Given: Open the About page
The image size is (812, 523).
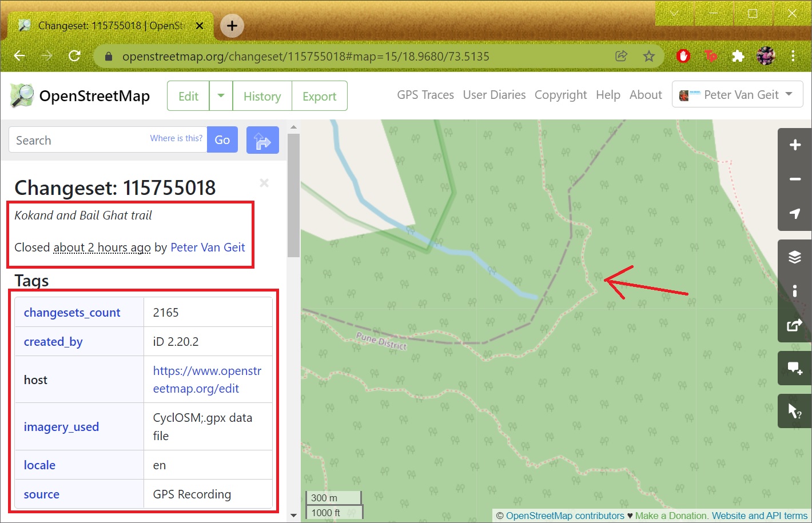Looking at the screenshot, I should click(646, 95).
